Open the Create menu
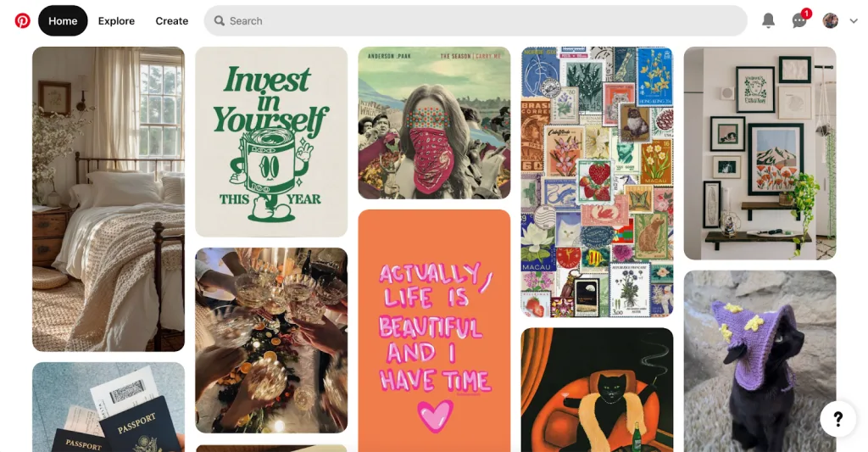Image resolution: width=868 pixels, height=452 pixels. point(171,21)
